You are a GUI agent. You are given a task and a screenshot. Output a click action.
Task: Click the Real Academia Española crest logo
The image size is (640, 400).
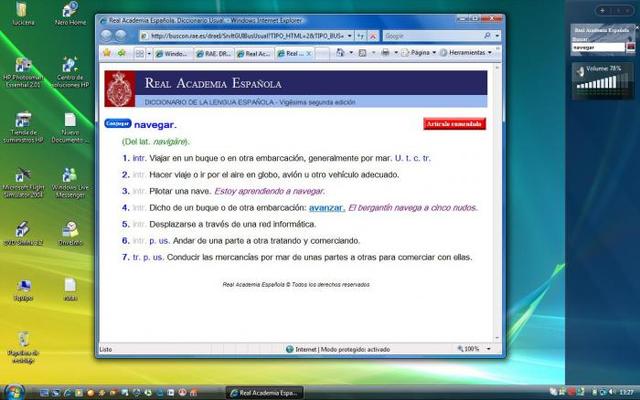click(120, 89)
